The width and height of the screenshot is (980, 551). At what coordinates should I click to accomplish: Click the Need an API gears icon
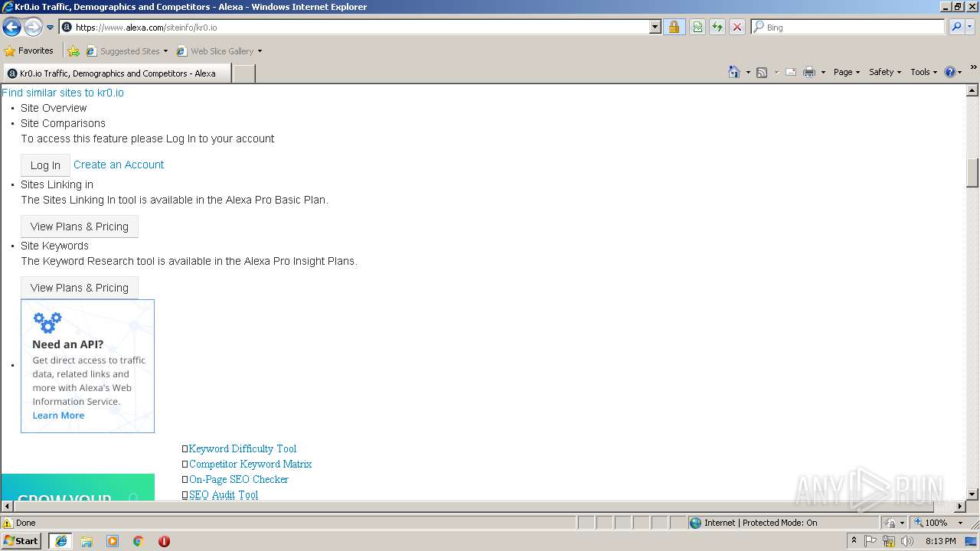point(47,322)
